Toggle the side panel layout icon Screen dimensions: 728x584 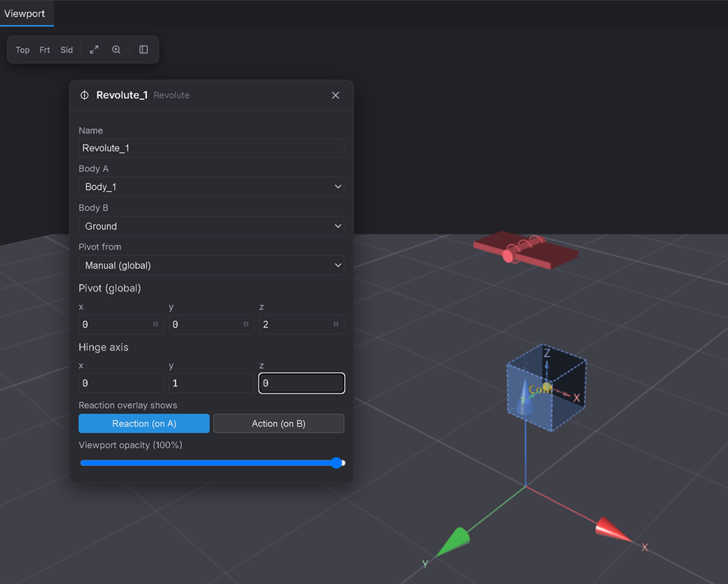tap(143, 49)
